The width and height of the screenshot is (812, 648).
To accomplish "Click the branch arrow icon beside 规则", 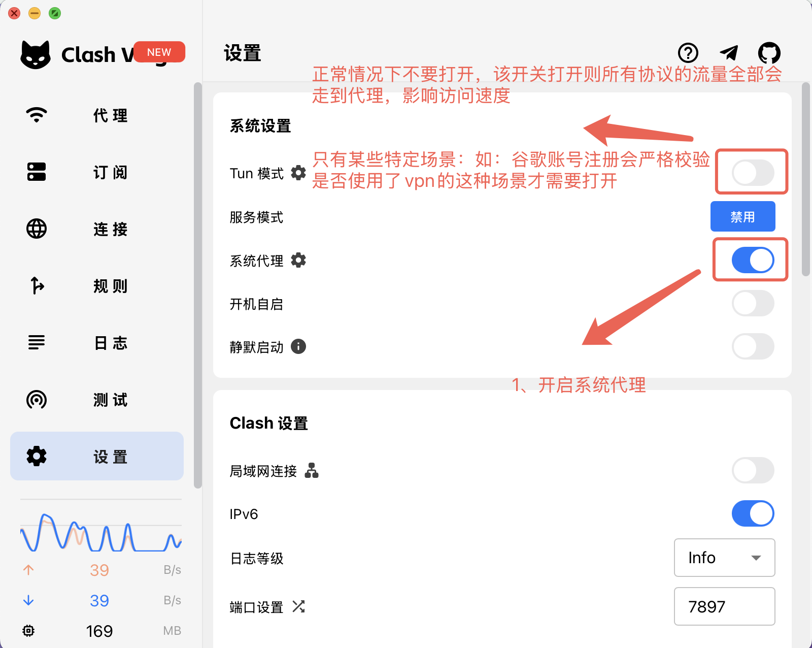I will tap(37, 285).
